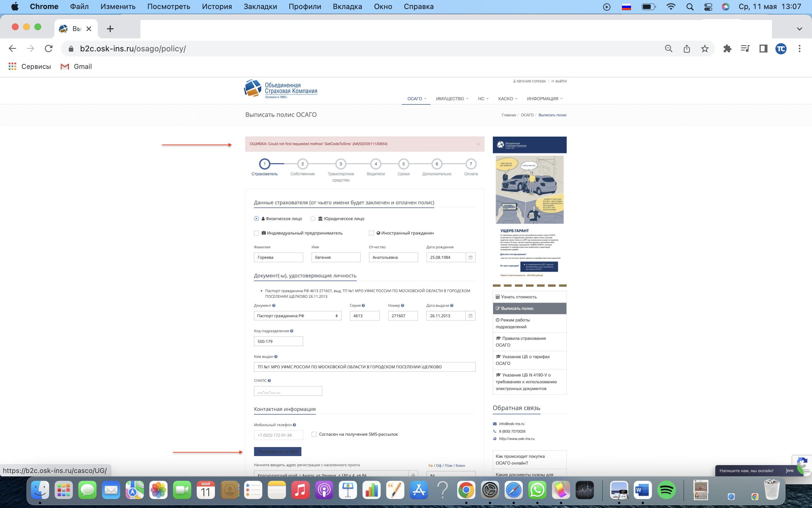The height and width of the screenshot is (508, 812).
Task: Expand the ИМУЩЕСТВО navigation menu
Action: point(452,99)
